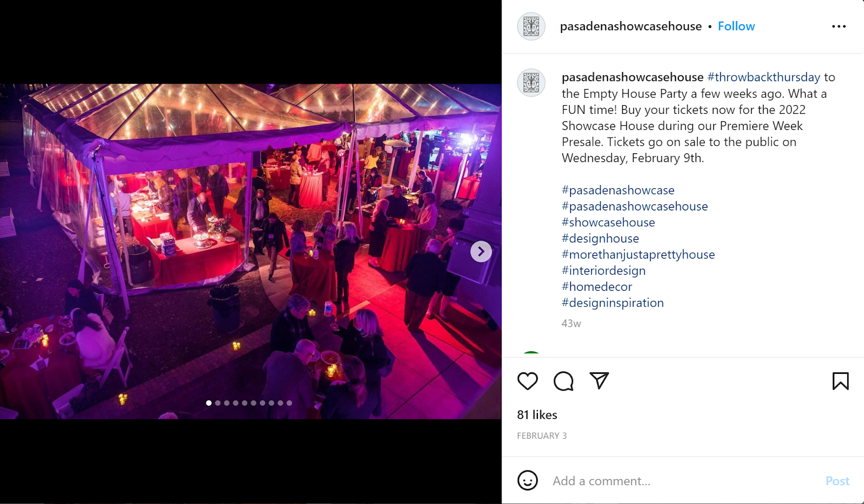Open the #designinspiration hashtag

(x=613, y=303)
